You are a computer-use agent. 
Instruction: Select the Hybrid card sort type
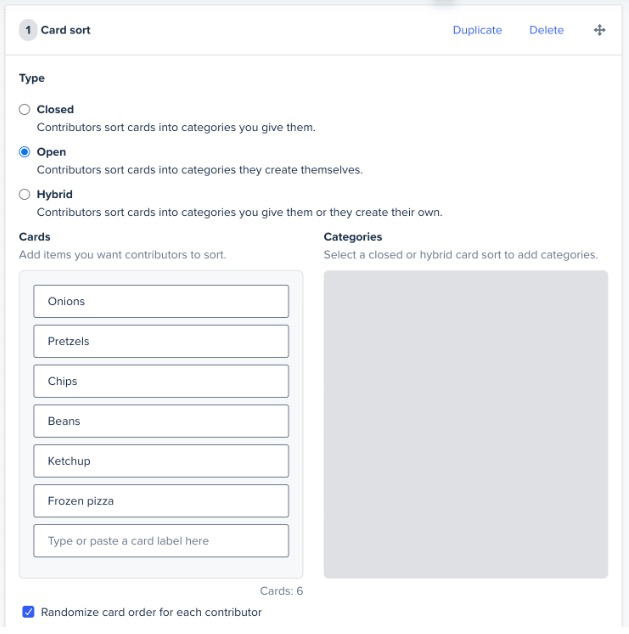[25, 194]
